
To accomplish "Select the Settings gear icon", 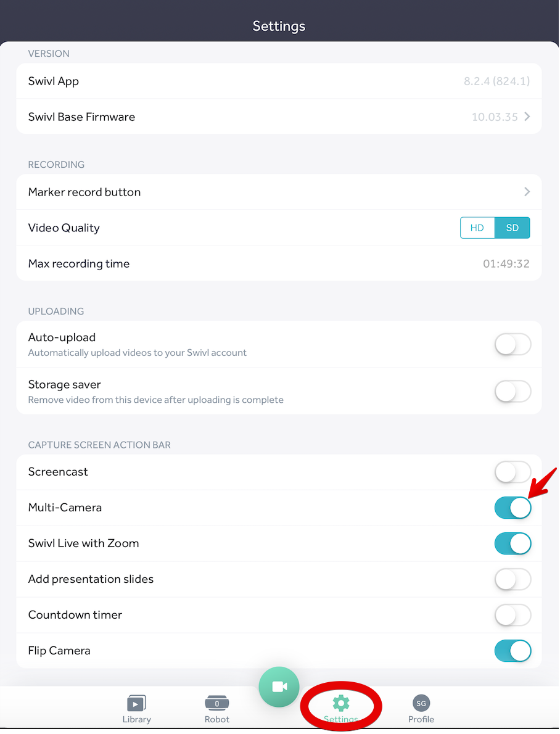I will click(341, 703).
